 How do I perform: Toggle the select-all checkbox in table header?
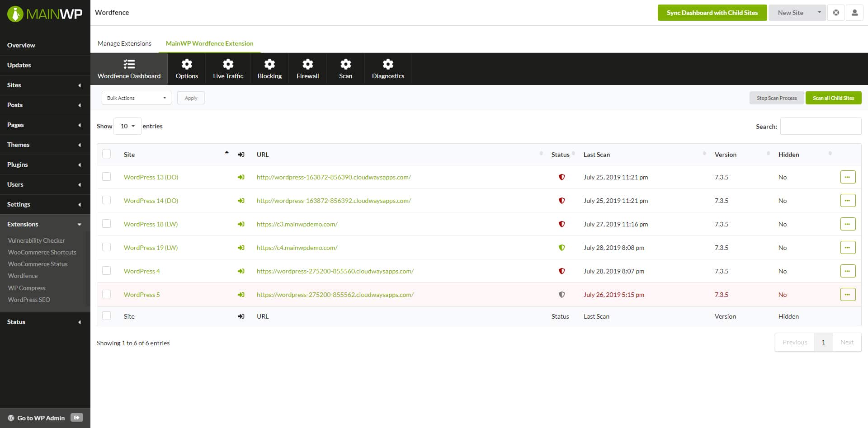click(x=107, y=154)
